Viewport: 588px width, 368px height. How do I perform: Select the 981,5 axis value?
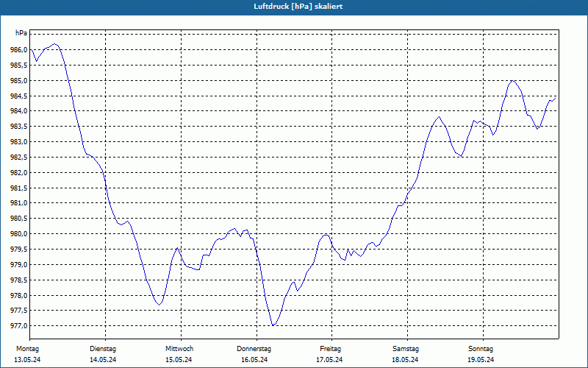(19, 188)
